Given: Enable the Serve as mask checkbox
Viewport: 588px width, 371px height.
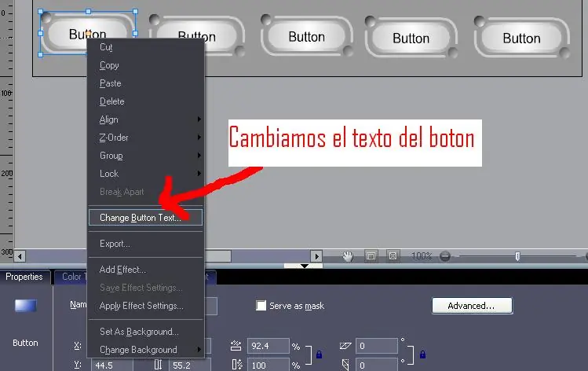Looking at the screenshot, I should point(261,305).
